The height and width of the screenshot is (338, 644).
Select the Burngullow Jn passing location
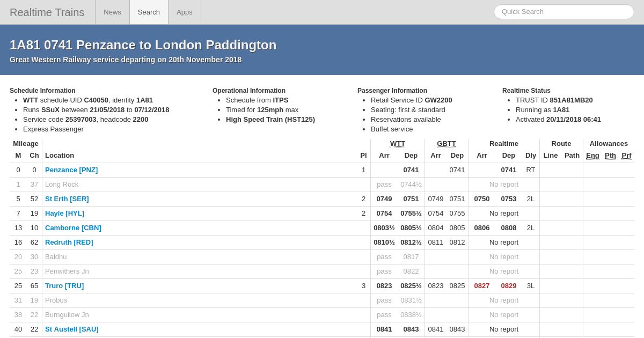coord(67,315)
